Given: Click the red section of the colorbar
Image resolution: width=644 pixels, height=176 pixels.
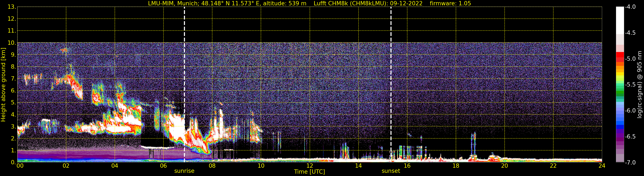Looking at the screenshot, I should pos(620,57).
